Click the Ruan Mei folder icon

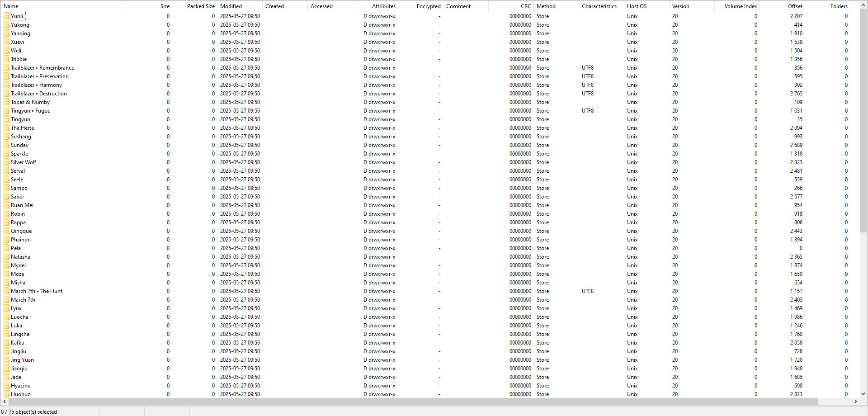point(6,205)
